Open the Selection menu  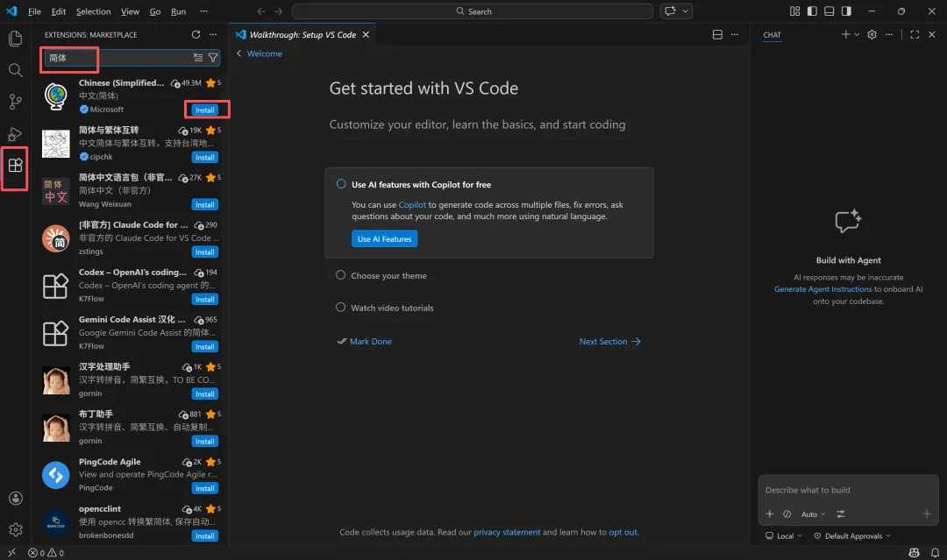click(x=93, y=11)
